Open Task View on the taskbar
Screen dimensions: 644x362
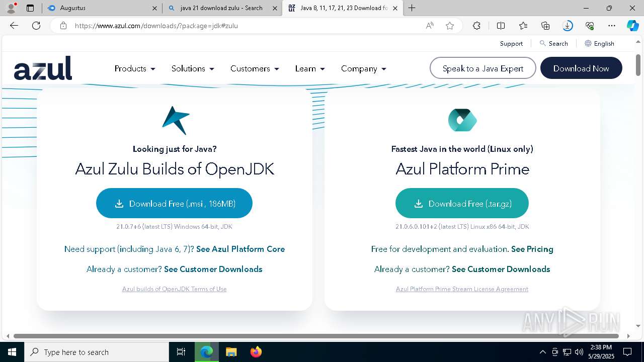pyautogui.click(x=181, y=352)
